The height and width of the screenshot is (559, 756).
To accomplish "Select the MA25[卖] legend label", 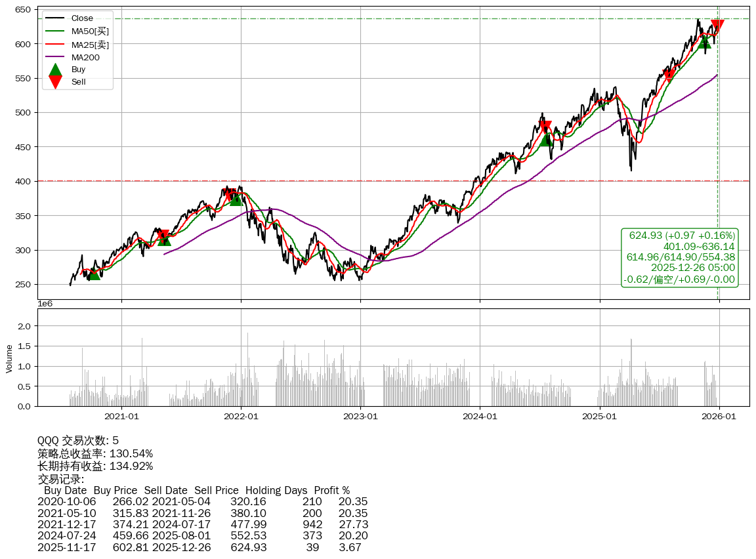I will (x=90, y=45).
